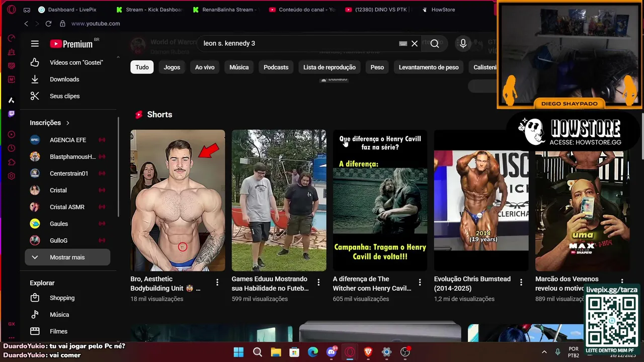Screen dimensions: 644x362
Task: Open Brave browser from the taskbar
Action: 368,352
